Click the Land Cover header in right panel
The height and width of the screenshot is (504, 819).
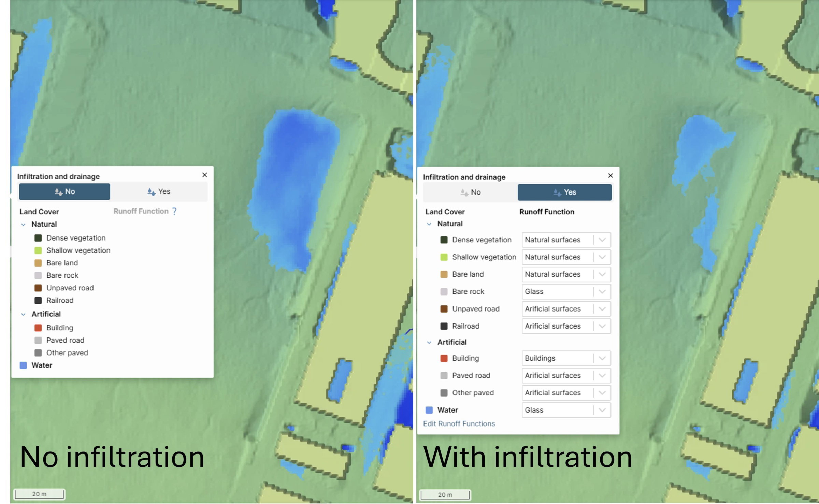(x=445, y=212)
